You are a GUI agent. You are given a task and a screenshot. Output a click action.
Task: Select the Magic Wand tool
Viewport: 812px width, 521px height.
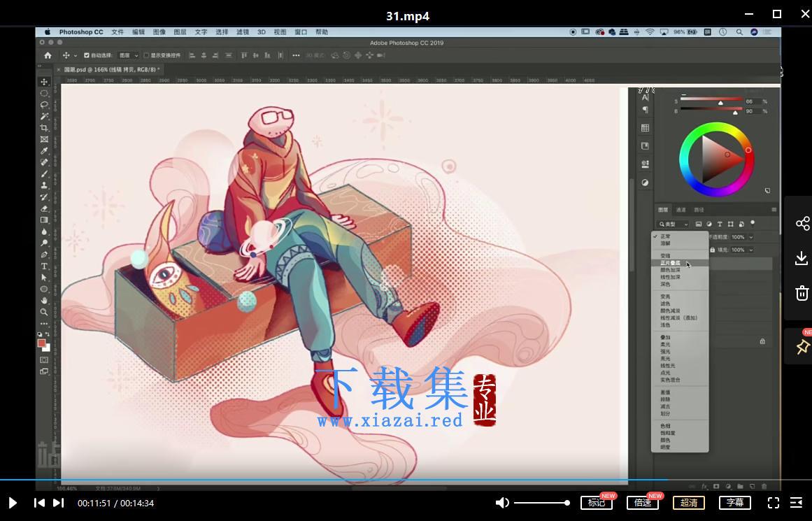[x=44, y=116]
